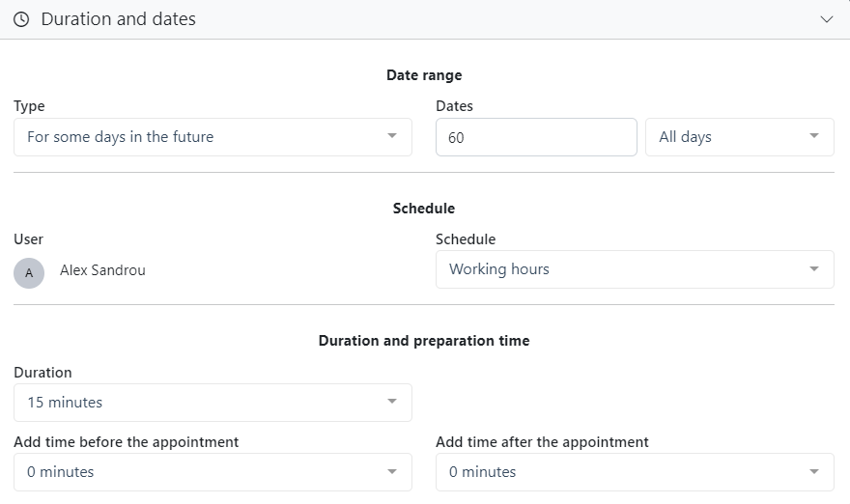Open the "All days" dropdown

pos(724,137)
